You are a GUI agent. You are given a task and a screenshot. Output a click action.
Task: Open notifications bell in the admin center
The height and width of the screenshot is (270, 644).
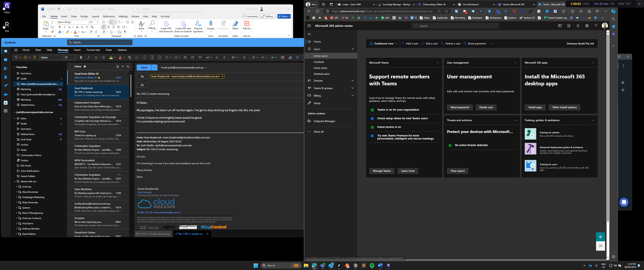578,25
